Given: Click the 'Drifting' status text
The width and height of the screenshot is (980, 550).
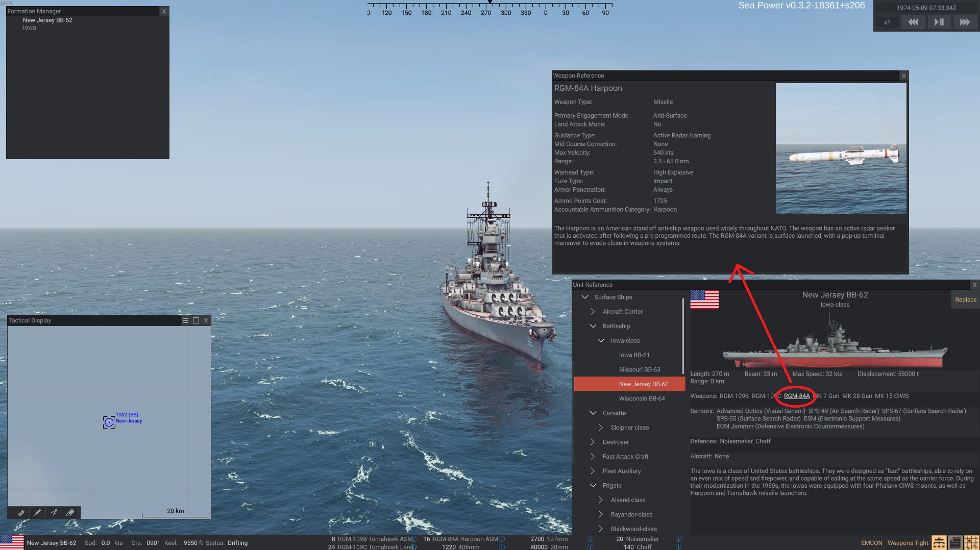Looking at the screenshot, I should pyautogui.click(x=237, y=543).
